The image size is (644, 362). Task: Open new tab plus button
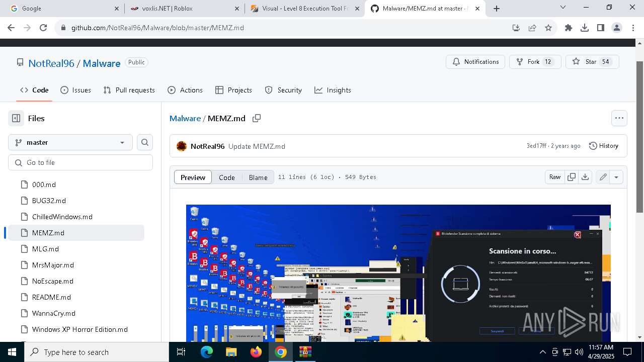pos(497,9)
